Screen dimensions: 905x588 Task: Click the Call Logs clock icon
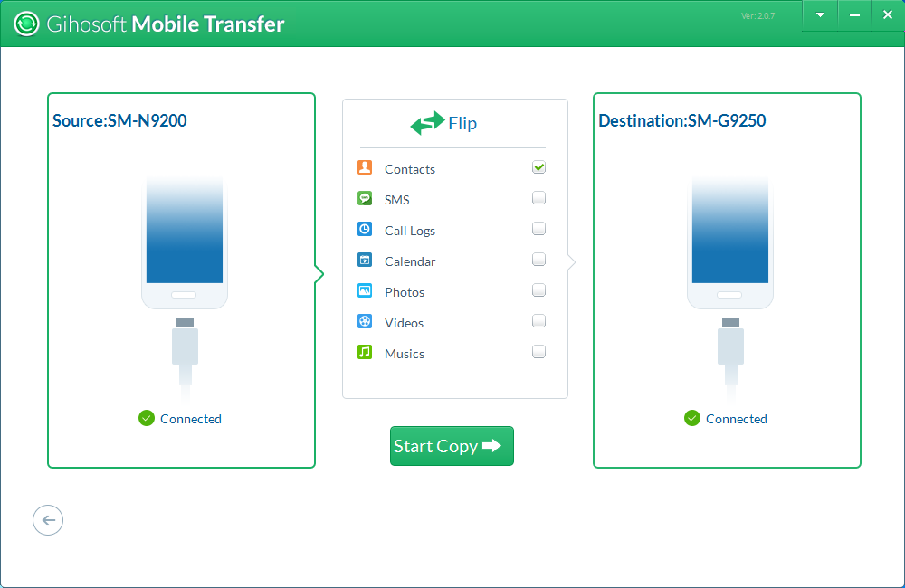(364, 229)
